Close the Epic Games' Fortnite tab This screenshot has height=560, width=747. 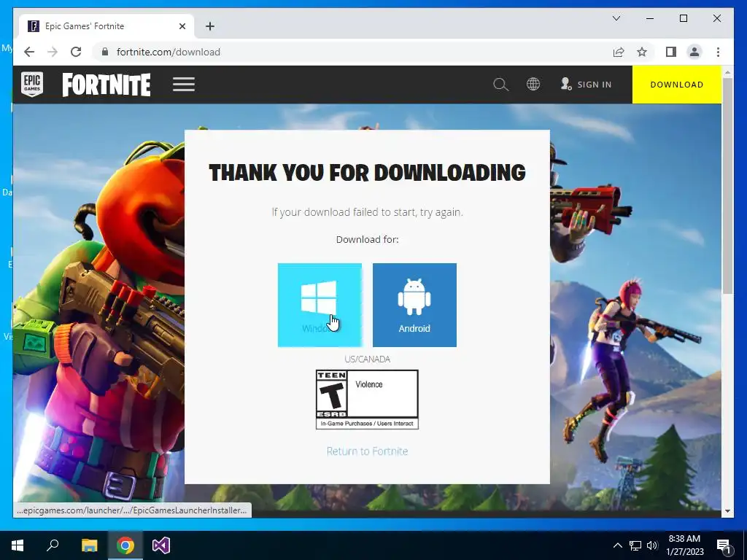tap(182, 26)
